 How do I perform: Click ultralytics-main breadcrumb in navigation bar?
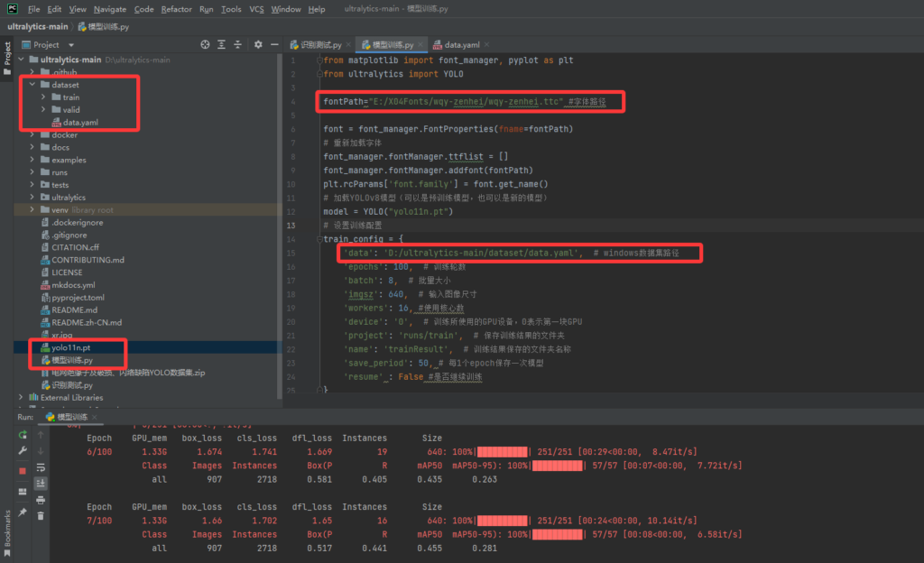pos(38,26)
